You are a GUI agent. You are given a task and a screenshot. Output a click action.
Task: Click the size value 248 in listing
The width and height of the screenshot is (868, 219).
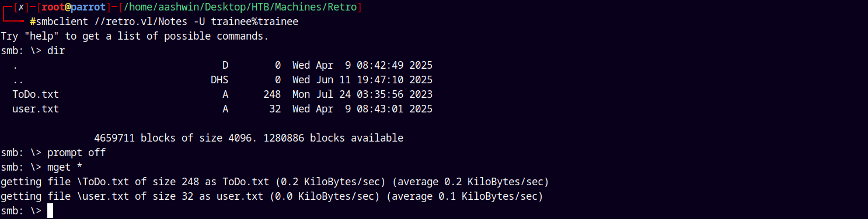(x=272, y=94)
